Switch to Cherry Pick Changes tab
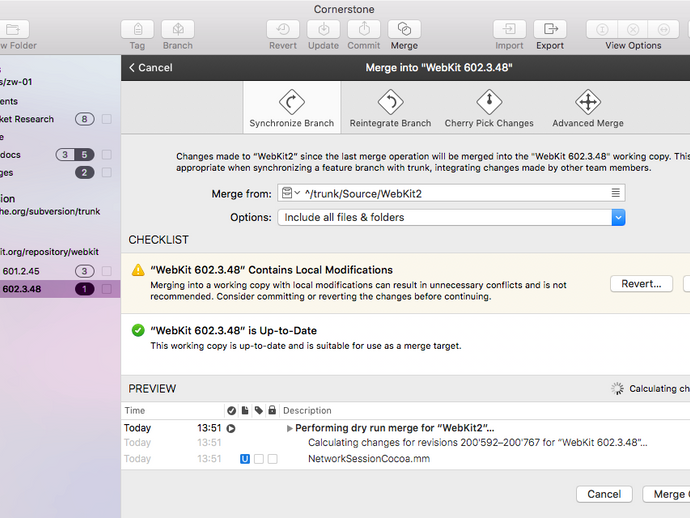This screenshot has height=518, width=690. coord(489,108)
